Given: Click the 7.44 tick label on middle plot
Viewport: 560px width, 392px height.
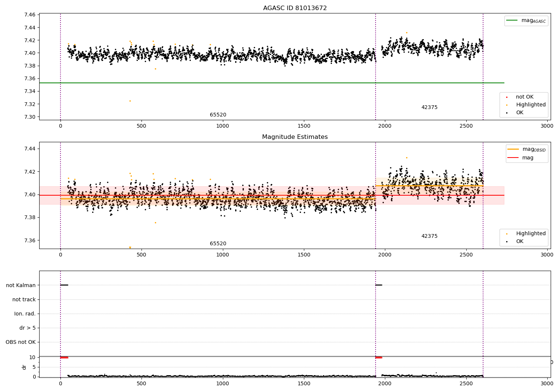Looking at the screenshot, I should tap(30, 149).
